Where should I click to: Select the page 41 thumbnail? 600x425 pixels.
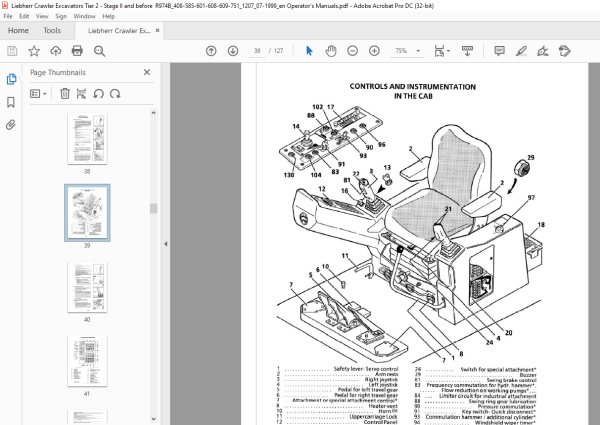[87, 361]
